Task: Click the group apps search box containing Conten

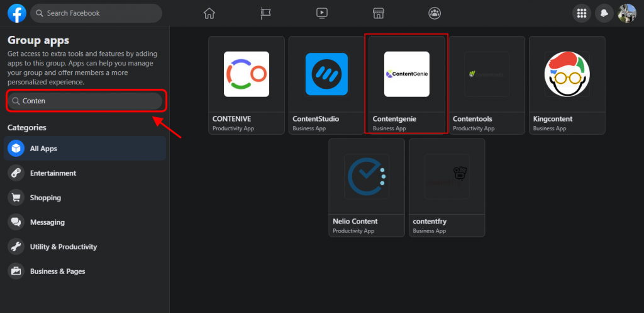Action: point(85,101)
